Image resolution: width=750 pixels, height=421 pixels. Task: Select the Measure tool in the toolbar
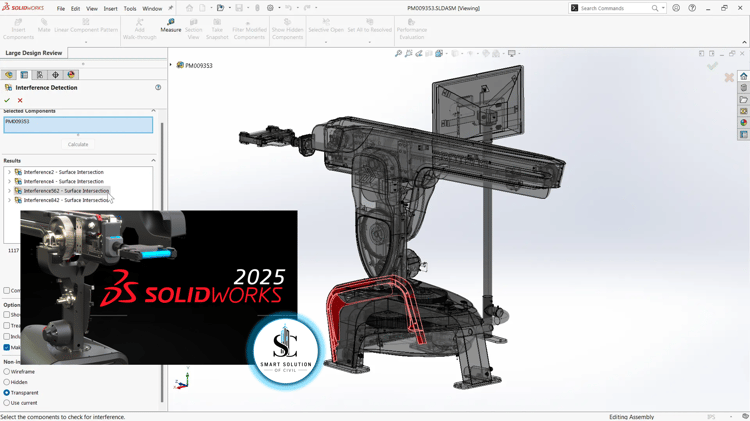[171, 25]
